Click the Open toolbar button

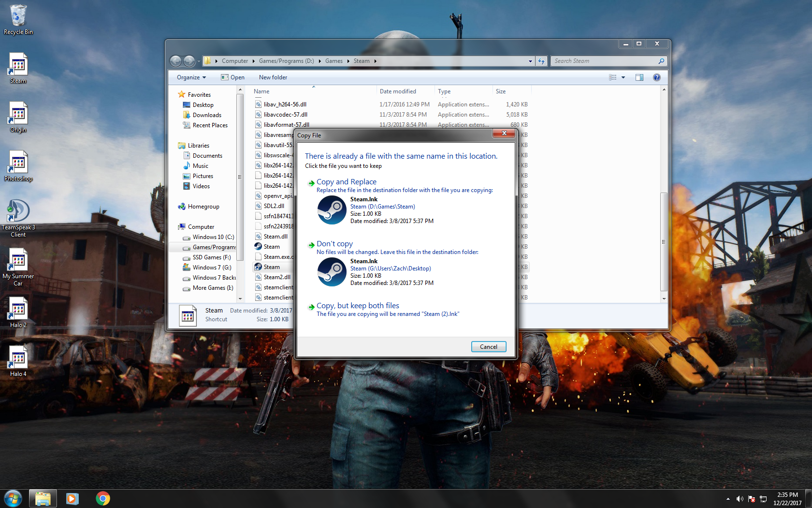232,77
